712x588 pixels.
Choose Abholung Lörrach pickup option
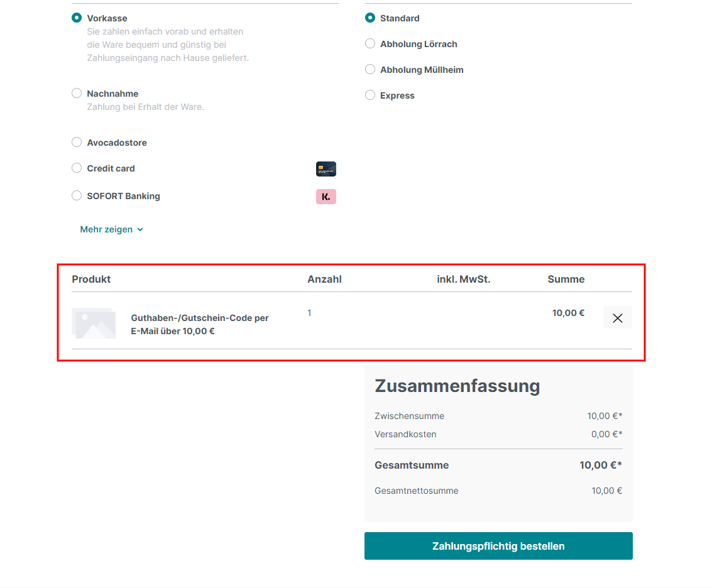click(370, 44)
